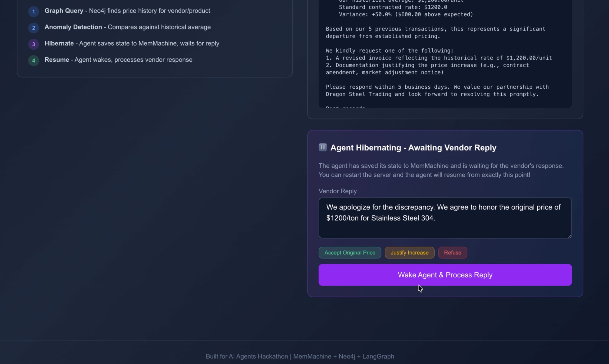Click the step 4 Resume badge

[34, 60]
